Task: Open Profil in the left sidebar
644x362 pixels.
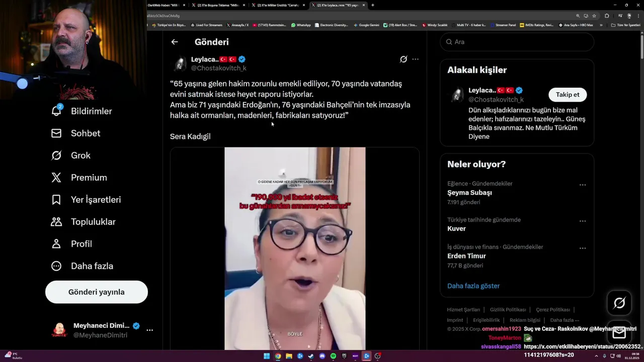Action: (71, 244)
